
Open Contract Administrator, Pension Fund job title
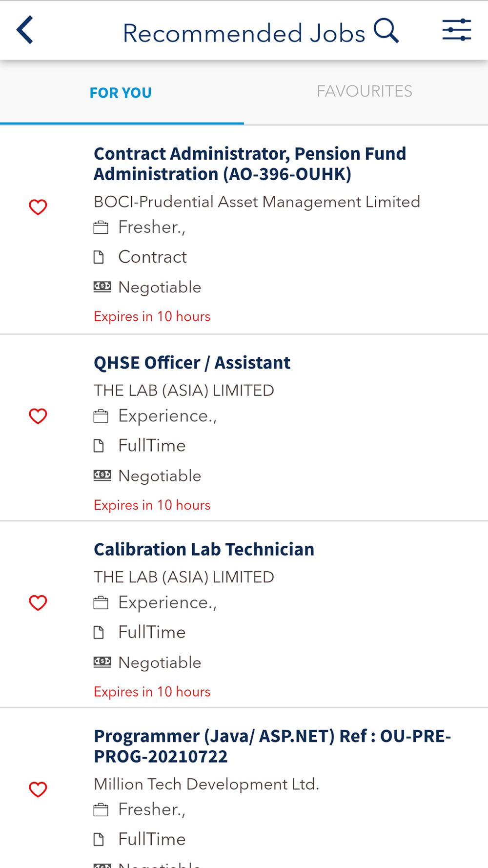250,164
